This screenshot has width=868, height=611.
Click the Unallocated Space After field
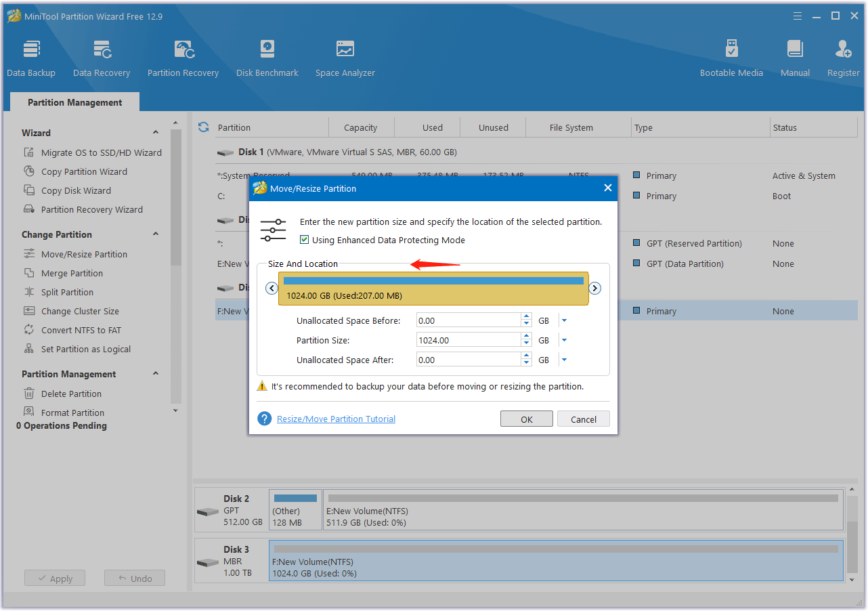pyautogui.click(x=469, y=360)
